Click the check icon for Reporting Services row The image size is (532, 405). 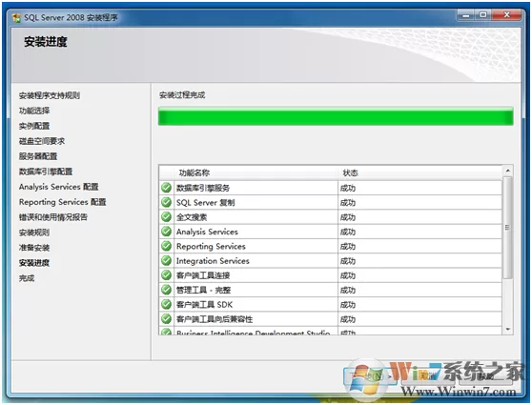[x=166, y=246]
